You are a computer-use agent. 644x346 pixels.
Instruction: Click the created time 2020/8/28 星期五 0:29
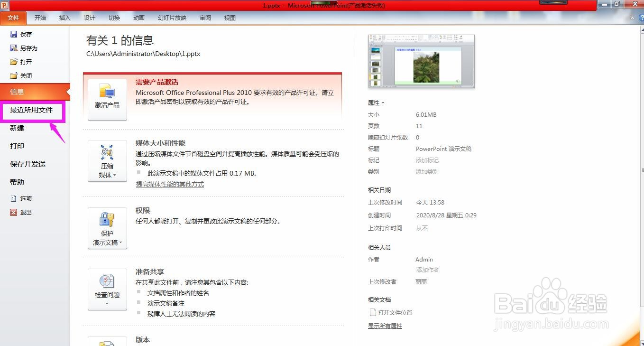(x=446, y=215)
